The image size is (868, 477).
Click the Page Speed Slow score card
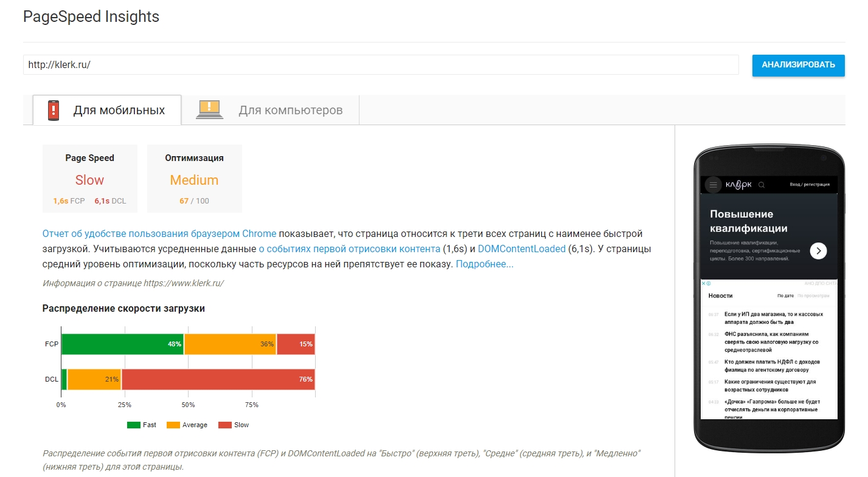click(x=90, y=179)
